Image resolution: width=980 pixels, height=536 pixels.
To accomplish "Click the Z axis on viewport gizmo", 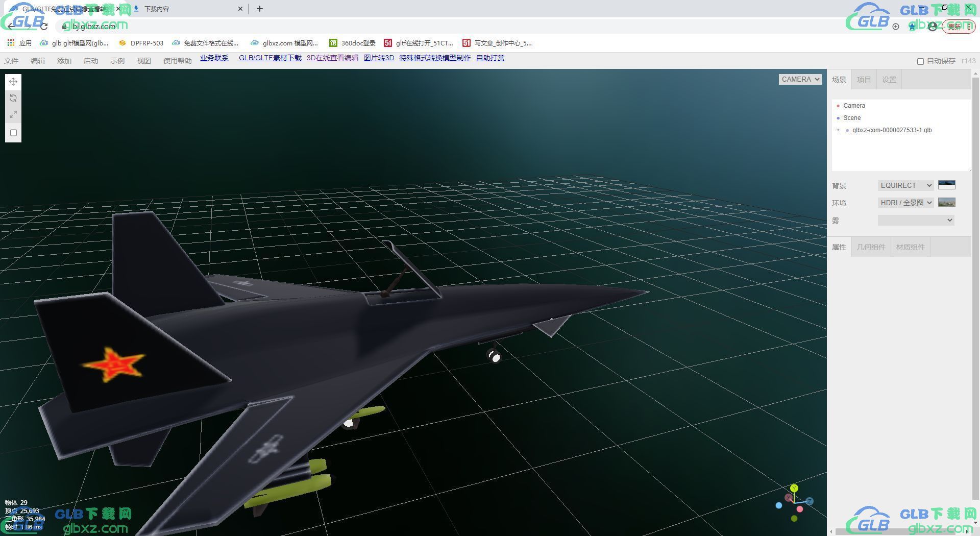I will click(810, 501).
